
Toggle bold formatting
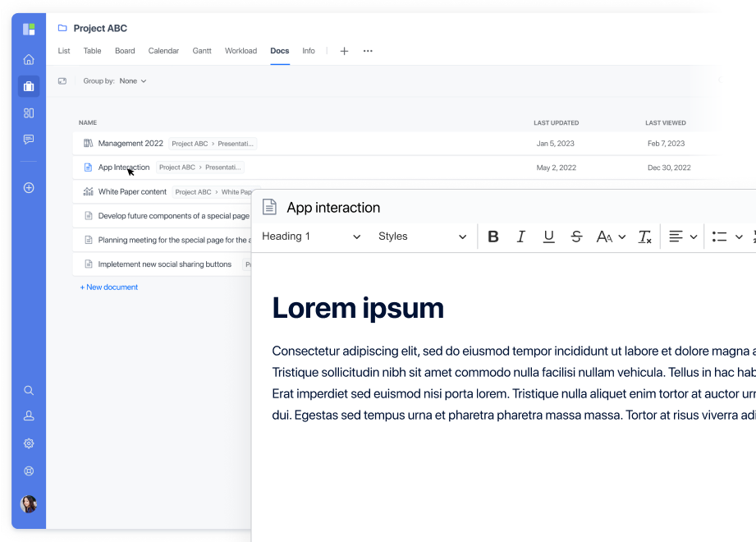[493, 237]
